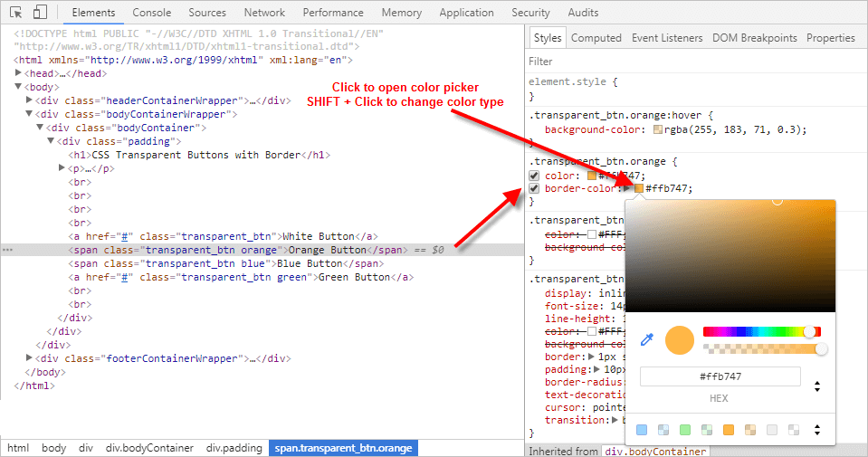Collapse the padding div node
868x457 pixels.
click(x=51, y=141)
